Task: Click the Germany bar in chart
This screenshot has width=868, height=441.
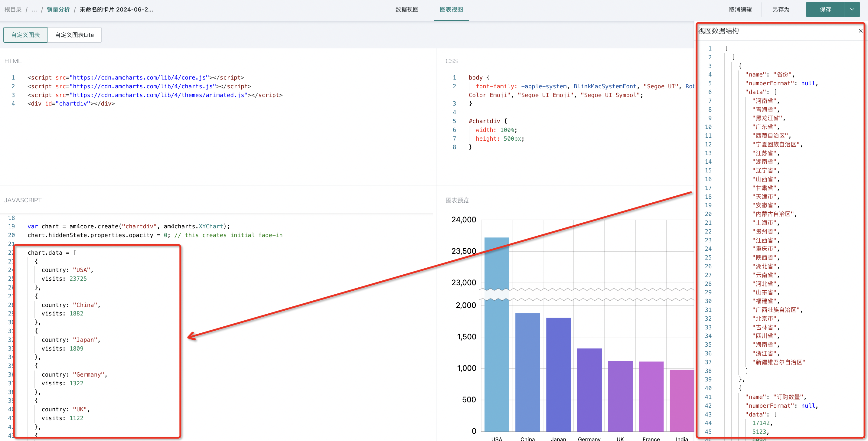Action: coord(589,390)
